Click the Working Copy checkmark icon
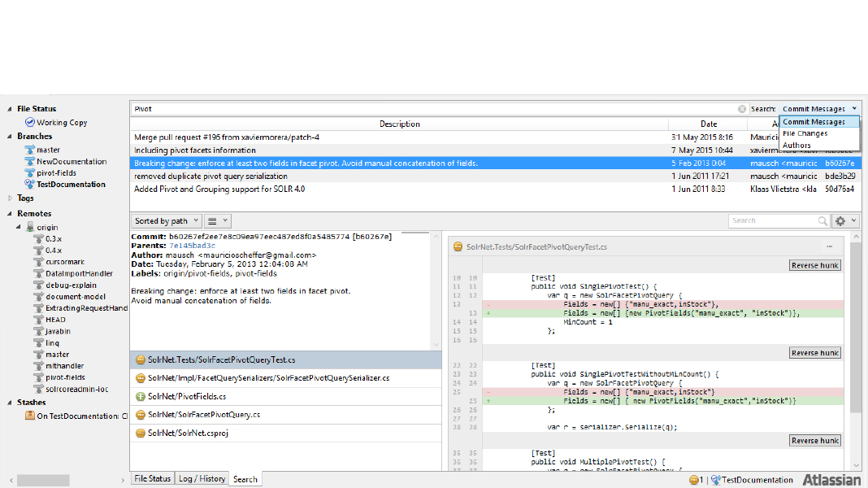This screenshot has width=868, height=488. point(30,123)
